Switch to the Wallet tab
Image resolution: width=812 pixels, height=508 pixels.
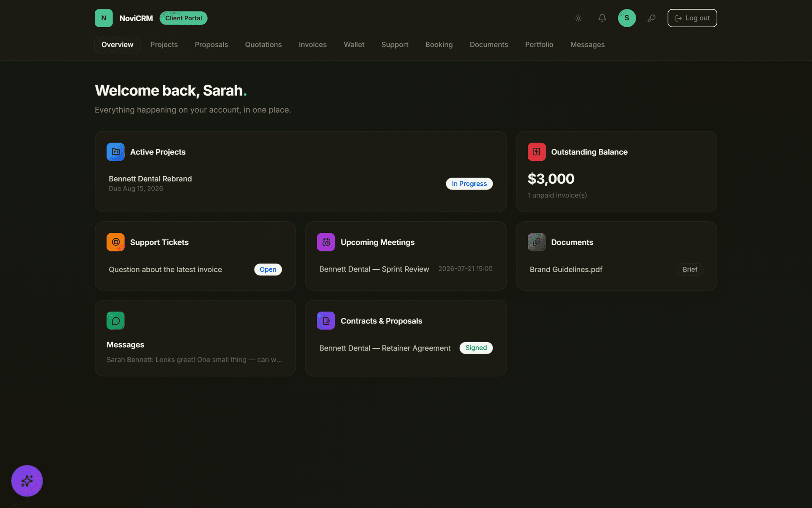pos(354,45)
